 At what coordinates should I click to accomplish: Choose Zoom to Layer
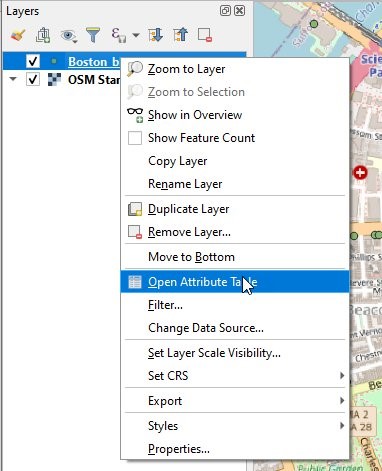(235, 69)
